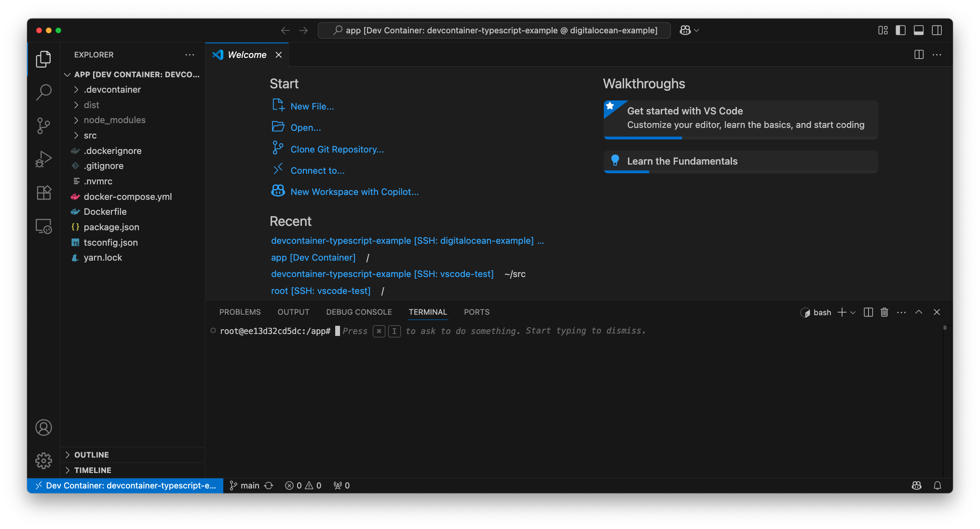Expand the node_modules folder
This screenshot has width=980, height=529.
(133, 120)
